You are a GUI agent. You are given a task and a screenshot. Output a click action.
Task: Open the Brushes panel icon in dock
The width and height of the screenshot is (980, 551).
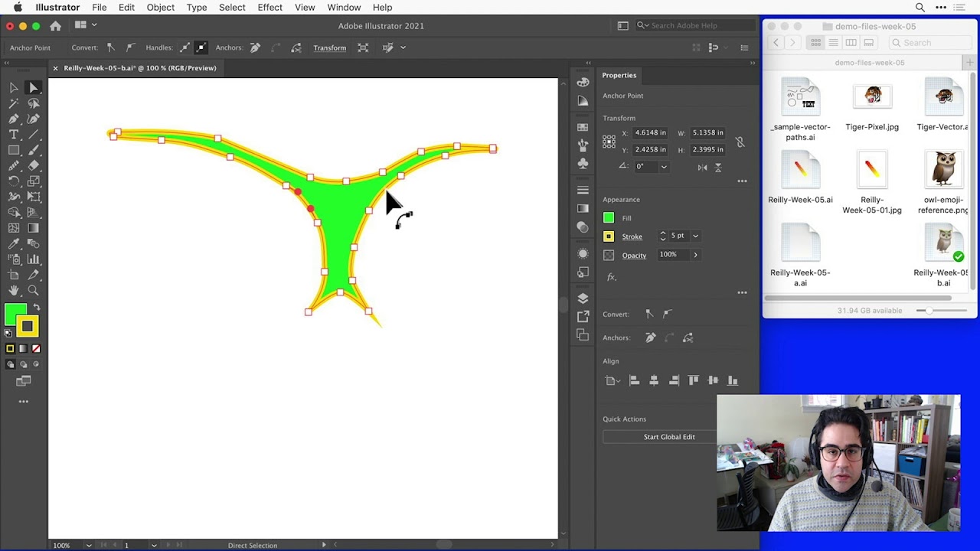583,145
